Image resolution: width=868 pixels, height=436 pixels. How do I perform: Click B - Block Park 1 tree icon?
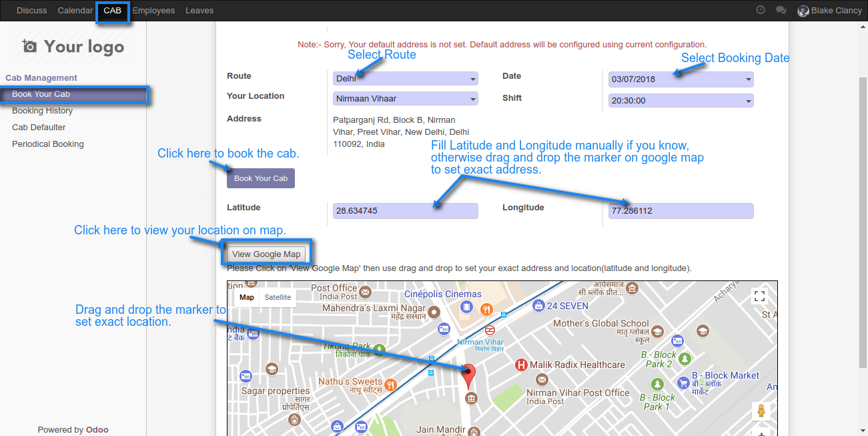658,385
